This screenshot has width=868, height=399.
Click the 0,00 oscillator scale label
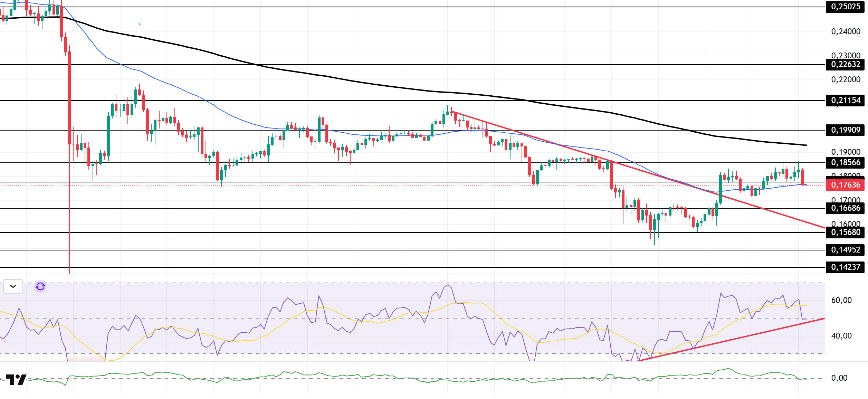click(839, 378)
